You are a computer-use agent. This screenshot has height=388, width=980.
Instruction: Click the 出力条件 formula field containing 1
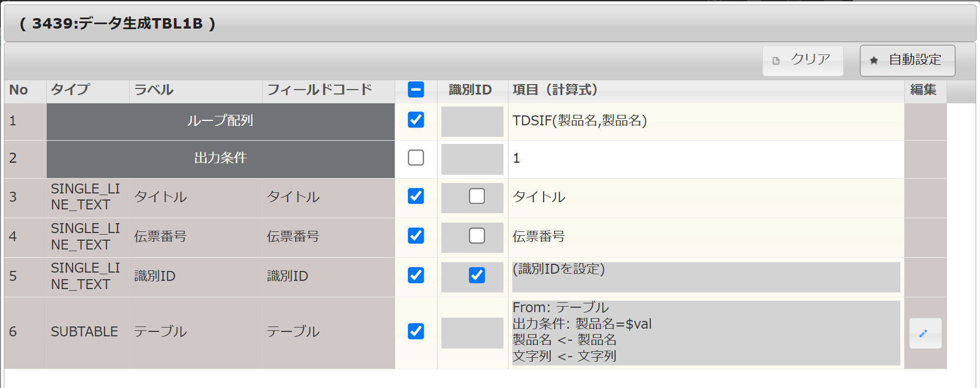(x=706, y=159)
